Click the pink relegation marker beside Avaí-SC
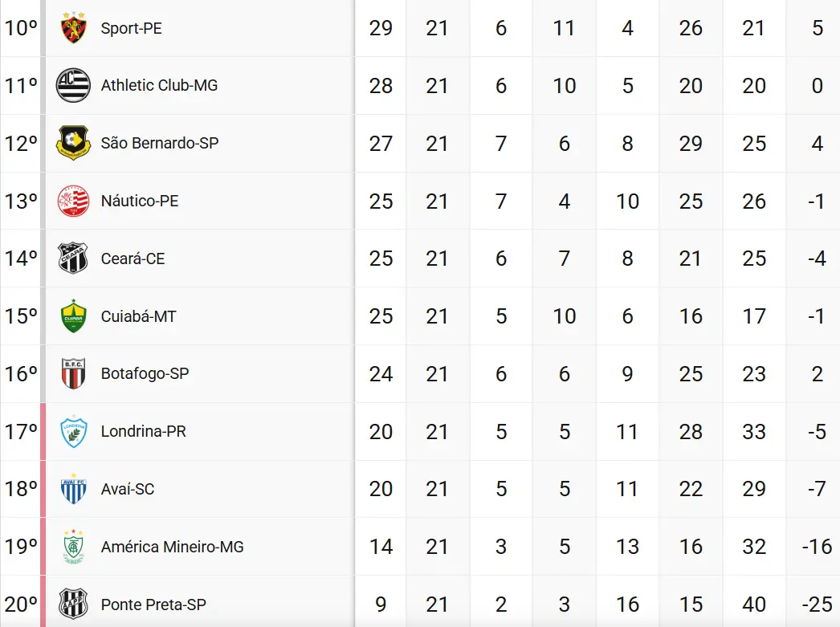 click(x=43, y=489)
